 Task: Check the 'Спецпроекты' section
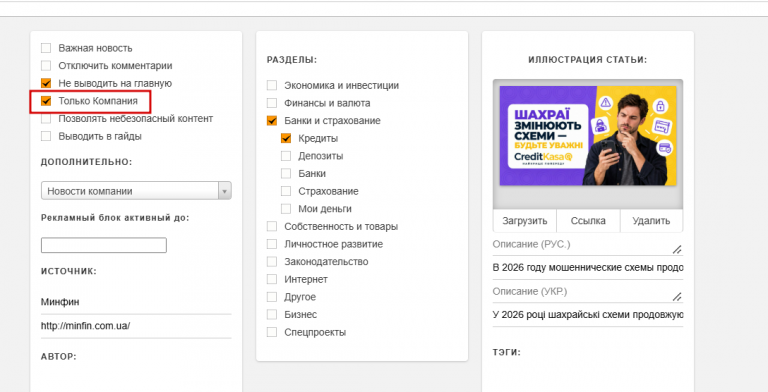[272, 332]
